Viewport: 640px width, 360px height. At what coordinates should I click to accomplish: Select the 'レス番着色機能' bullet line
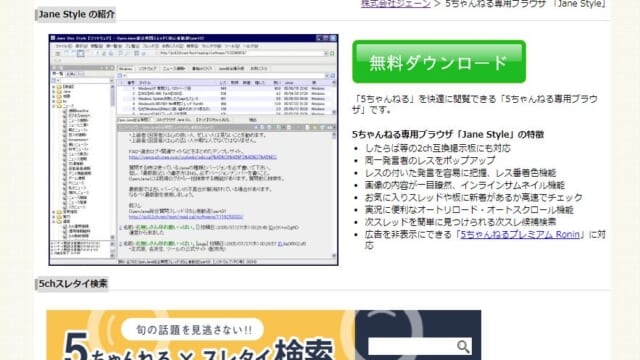460,173
